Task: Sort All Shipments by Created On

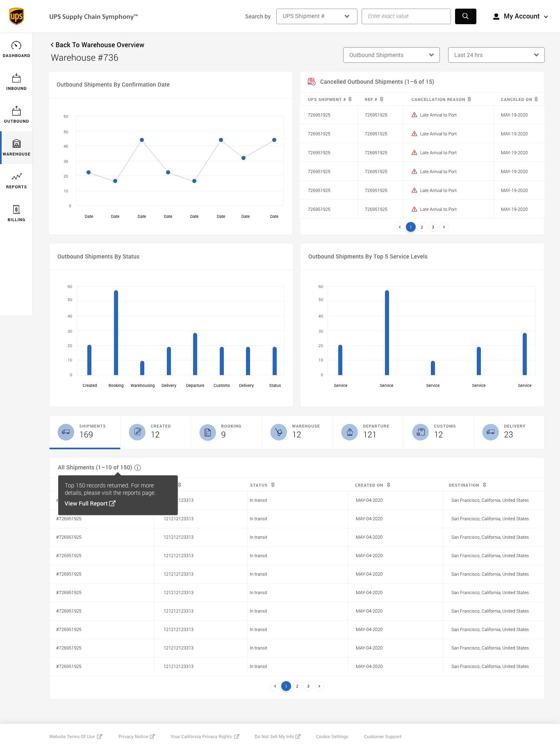Action: [x=389, y=485]
